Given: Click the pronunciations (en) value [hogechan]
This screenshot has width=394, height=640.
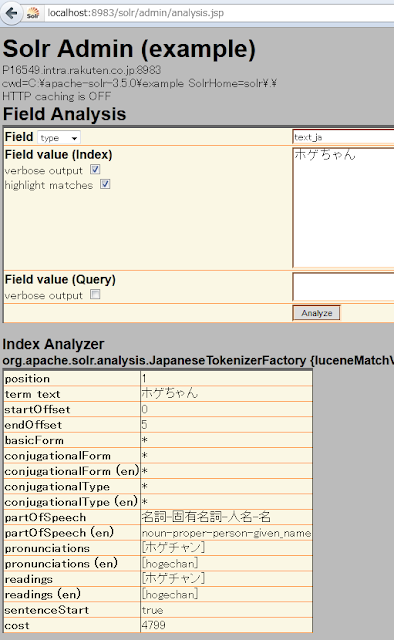Looking at the screenshot, I should click(x=170, y=563).
